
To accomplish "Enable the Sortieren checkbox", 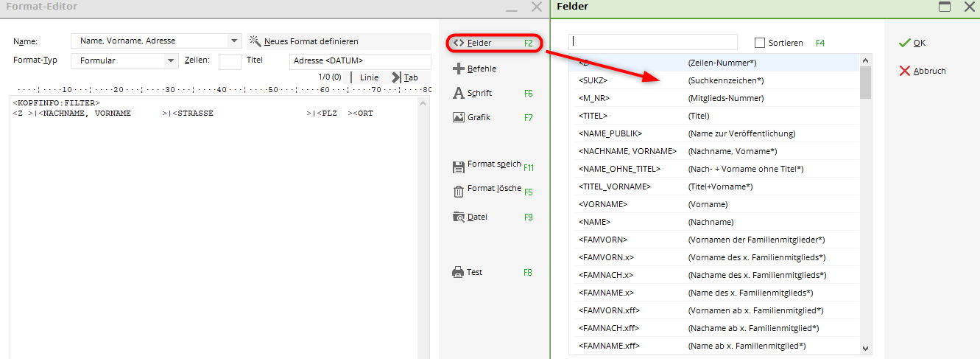I will click(760, 43).
